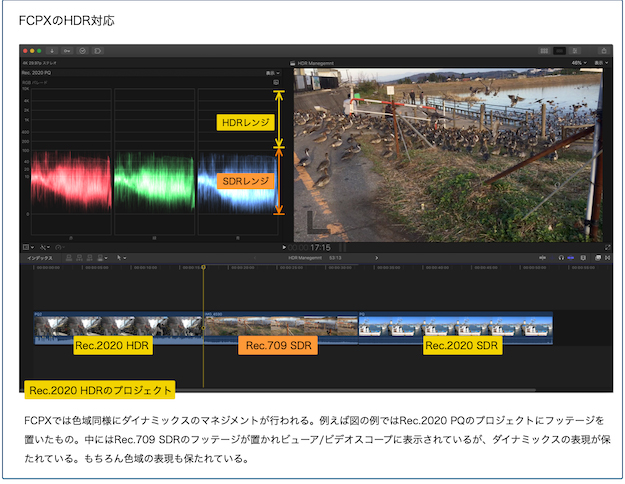Click the viewer fullscreen expand icon

(x=607, y=246)
